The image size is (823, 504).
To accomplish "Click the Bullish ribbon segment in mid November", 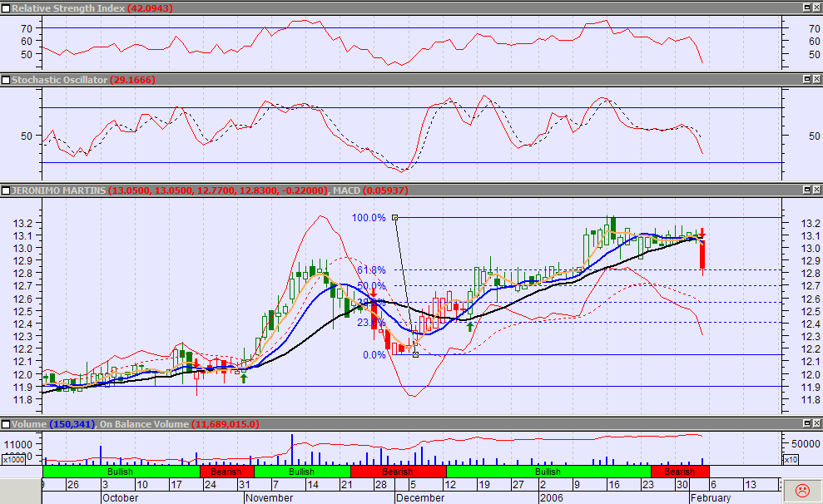I will point(302,472).
